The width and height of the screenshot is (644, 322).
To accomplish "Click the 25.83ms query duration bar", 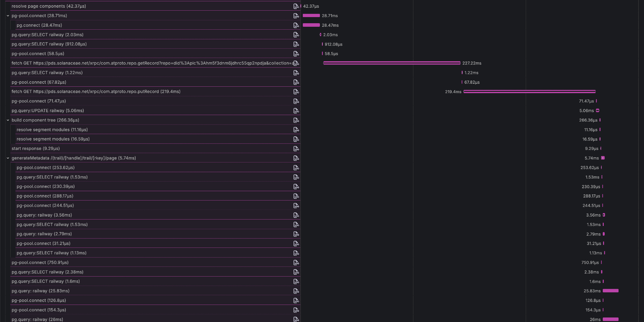I will coord(610,291).
